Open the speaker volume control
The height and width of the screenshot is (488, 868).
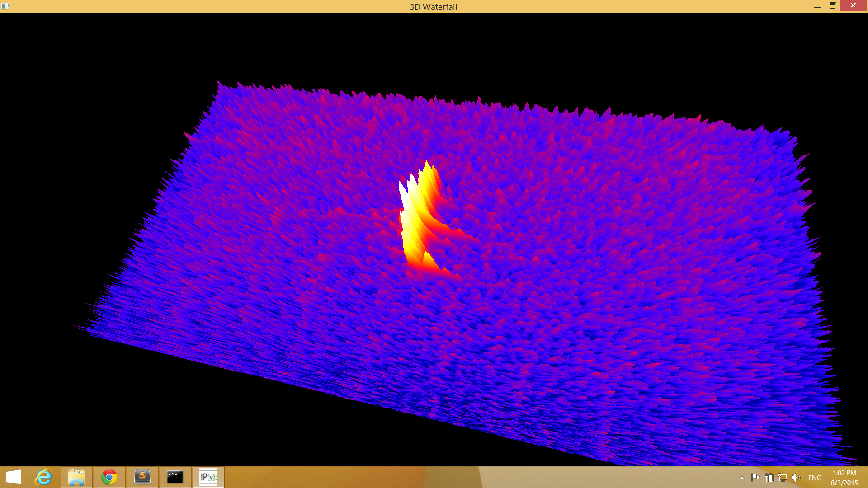point(796,478)
